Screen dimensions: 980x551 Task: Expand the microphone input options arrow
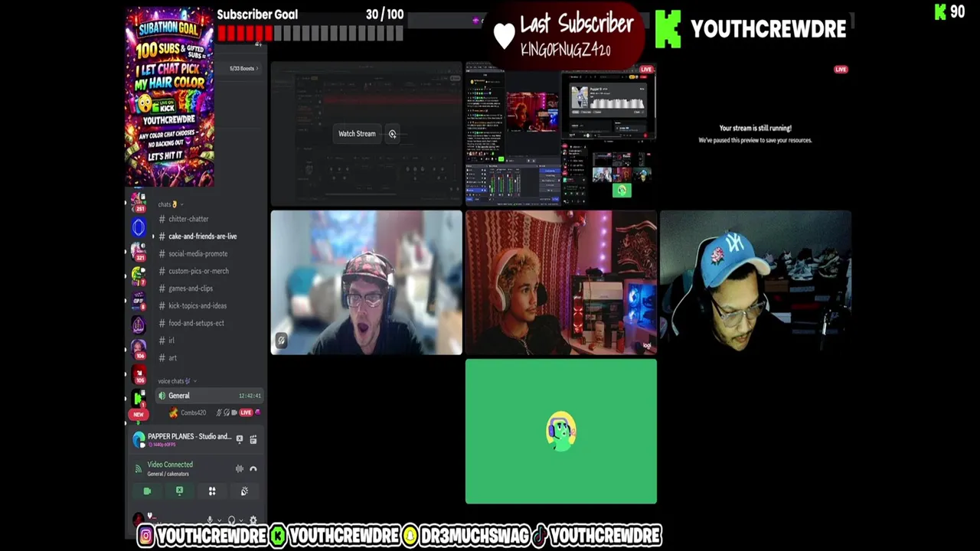pyautogui.click(x=220, y=520)
